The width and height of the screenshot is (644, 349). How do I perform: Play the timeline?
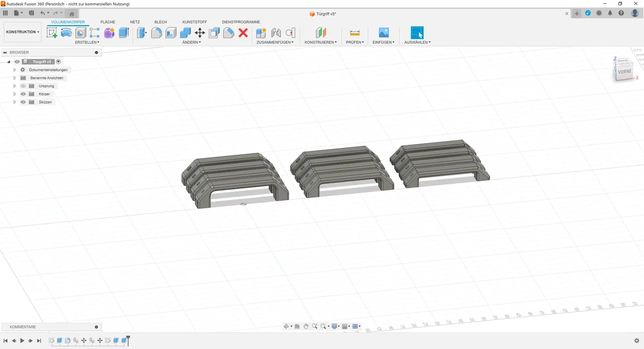(22, 341)
